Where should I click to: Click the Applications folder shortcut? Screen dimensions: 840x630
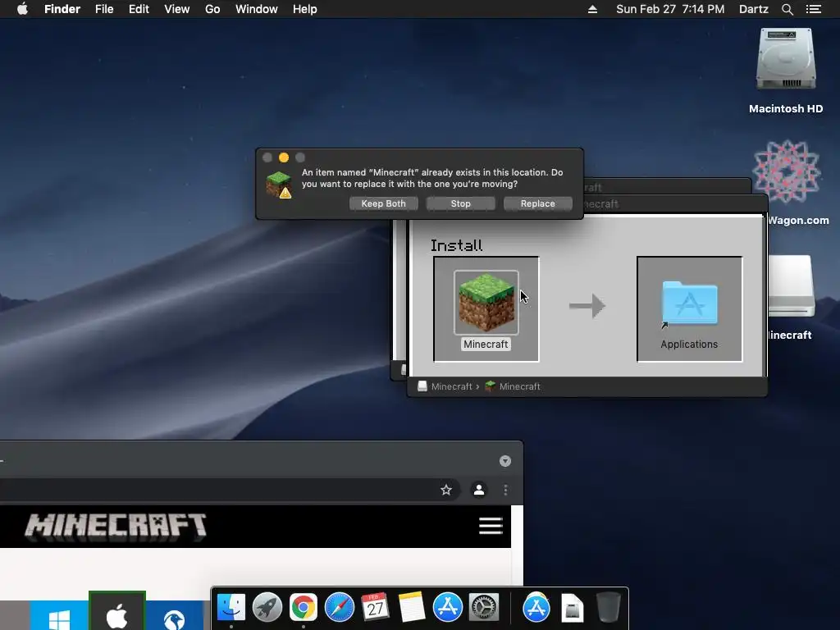(x=689, y=304)
